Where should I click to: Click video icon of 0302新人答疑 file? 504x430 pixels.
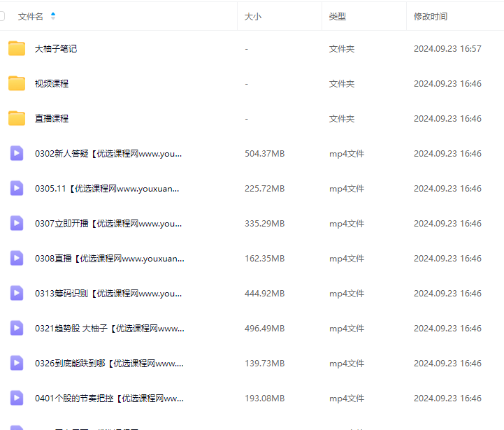tap(17, 153)
